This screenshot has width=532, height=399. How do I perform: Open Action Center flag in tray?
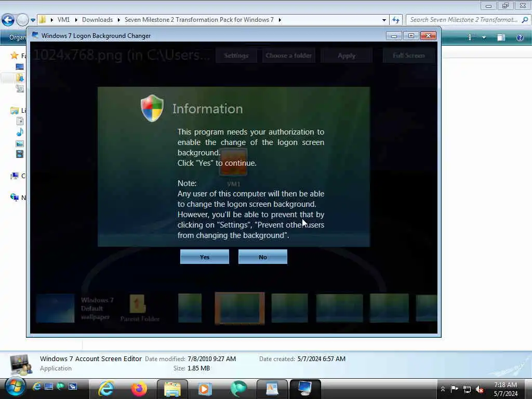(454, 389)
